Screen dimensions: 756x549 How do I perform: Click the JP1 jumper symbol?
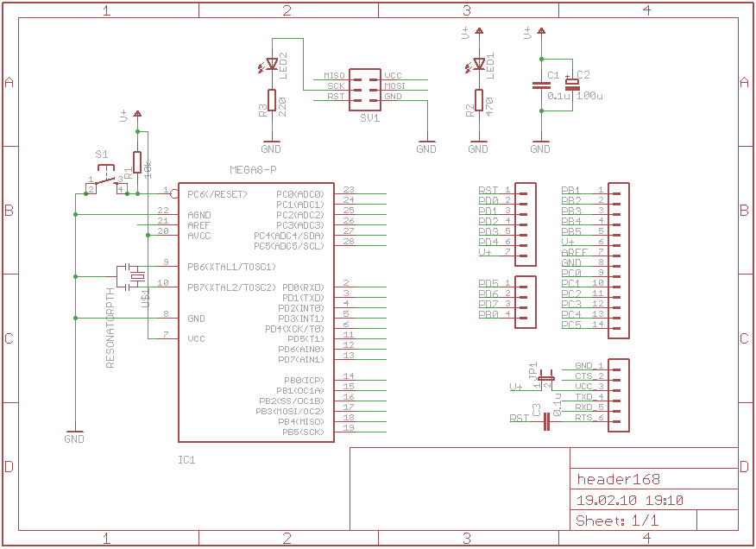coord(545,377)
